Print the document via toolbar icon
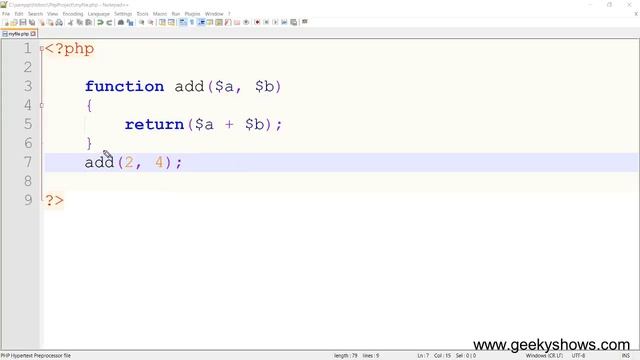The image size is (640, 360). (59, 22)
